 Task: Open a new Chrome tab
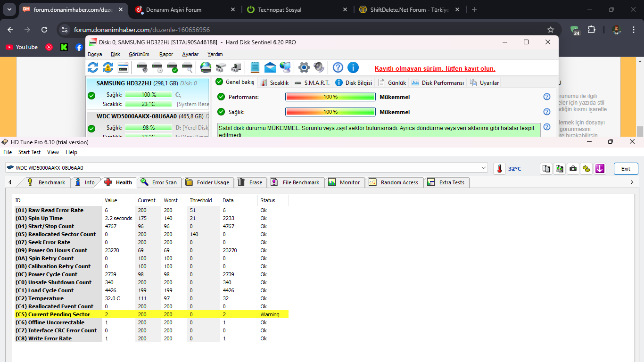(474, 9)
